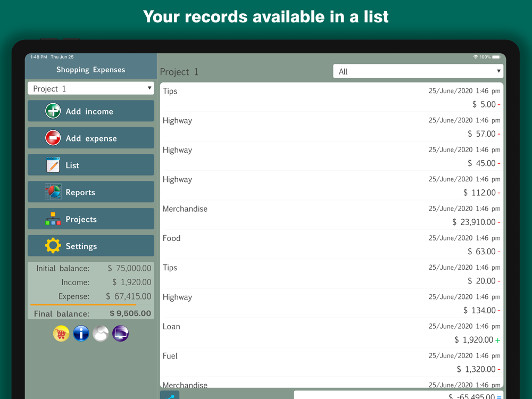Click the Settings menu label
The width and height of the screenshot is (532, 399).
click(x=81, y=246)
